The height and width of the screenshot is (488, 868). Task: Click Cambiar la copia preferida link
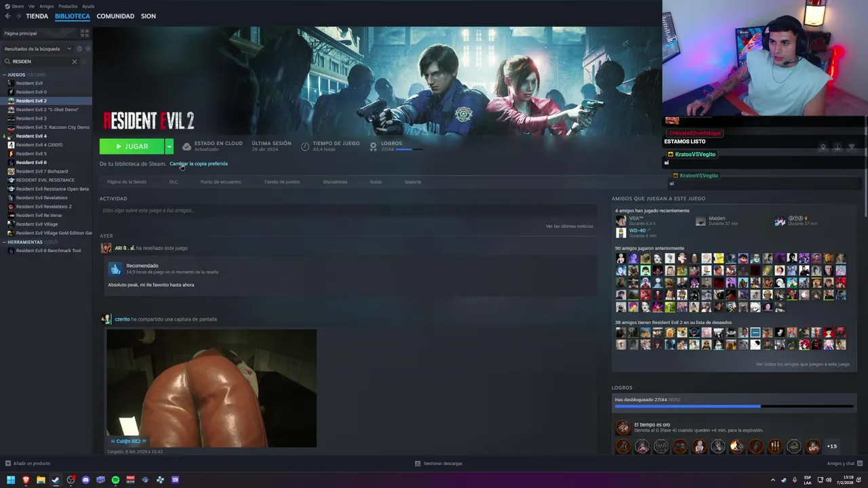[199, 163]
